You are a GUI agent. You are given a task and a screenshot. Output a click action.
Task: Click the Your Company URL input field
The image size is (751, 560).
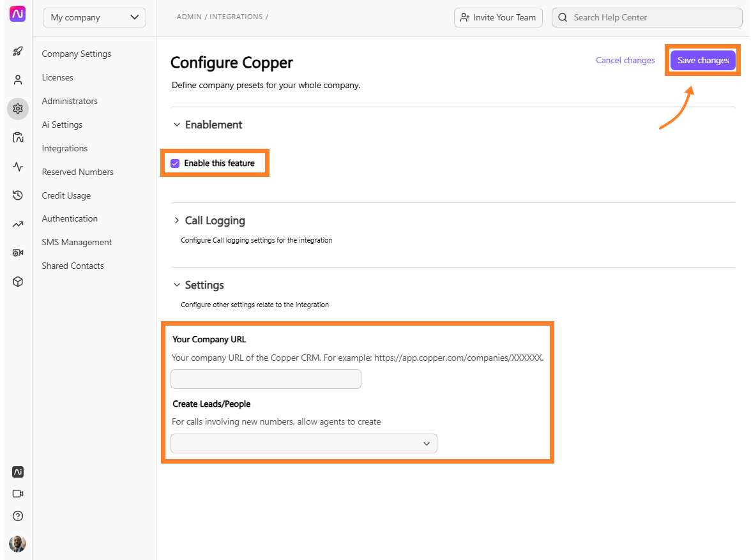pyautogui.click(x=266, y=379)
